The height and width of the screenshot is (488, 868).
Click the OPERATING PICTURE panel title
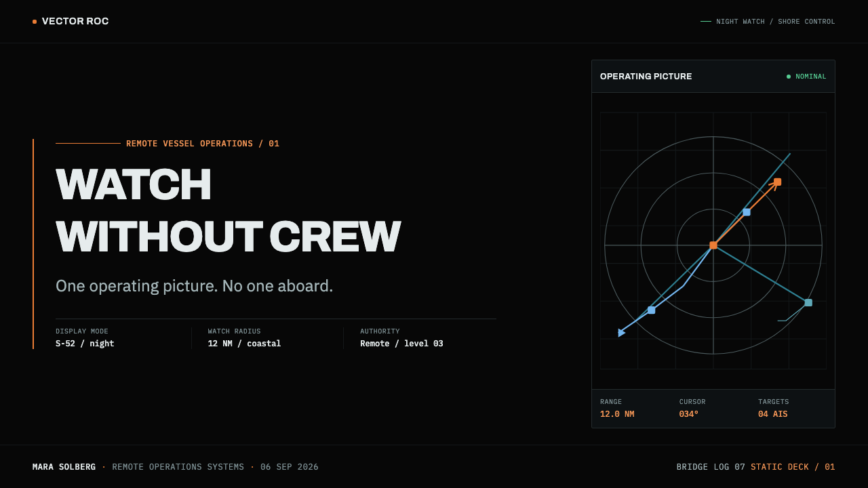(x=646, y=77)
